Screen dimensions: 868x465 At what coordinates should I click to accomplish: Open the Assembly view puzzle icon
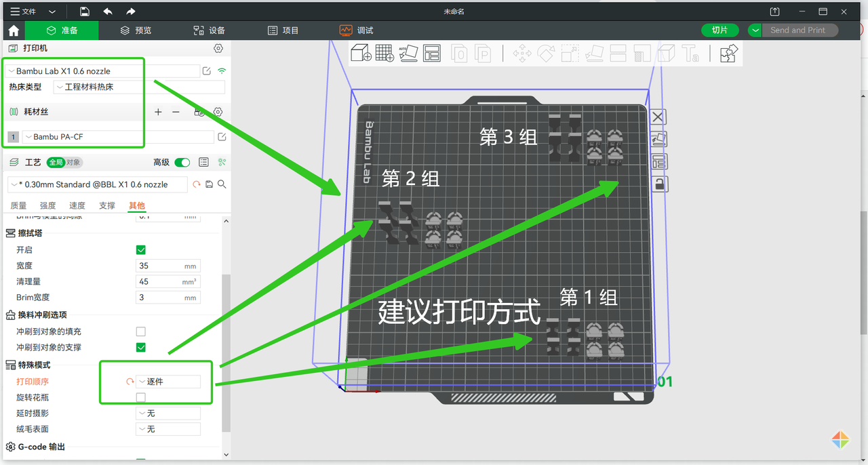pyautogui.click(x=729, y=53)
